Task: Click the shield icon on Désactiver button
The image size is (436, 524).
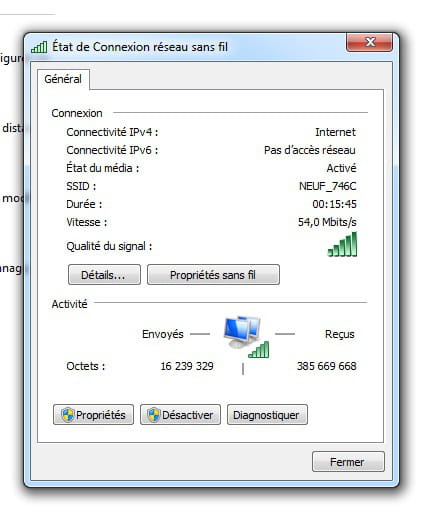Action: (x=154, y=415)
